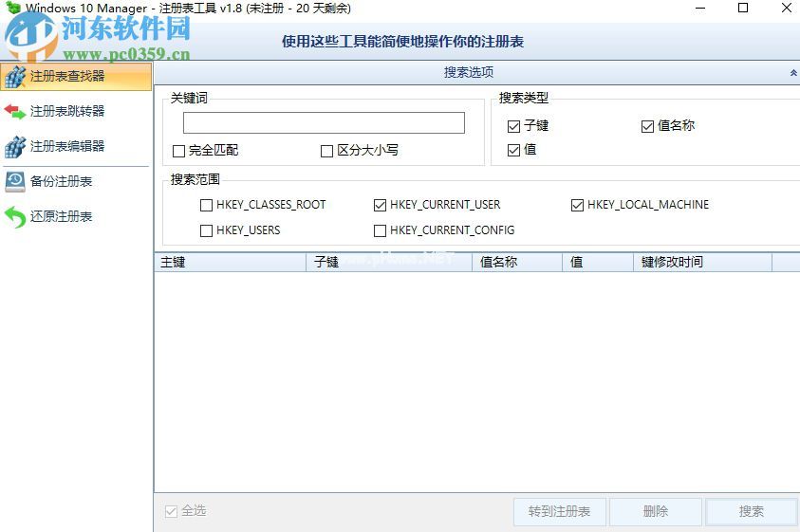
Task: Sort by the 主键 column header
Action: 230,262
